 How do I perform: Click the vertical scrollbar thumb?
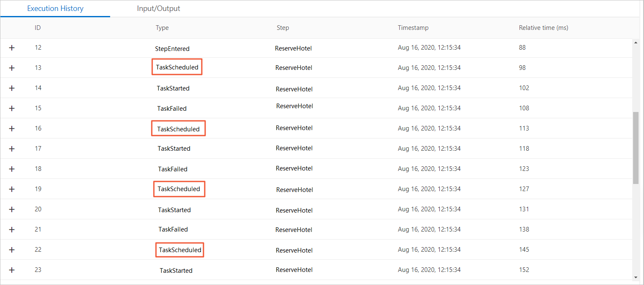[636, 148]
